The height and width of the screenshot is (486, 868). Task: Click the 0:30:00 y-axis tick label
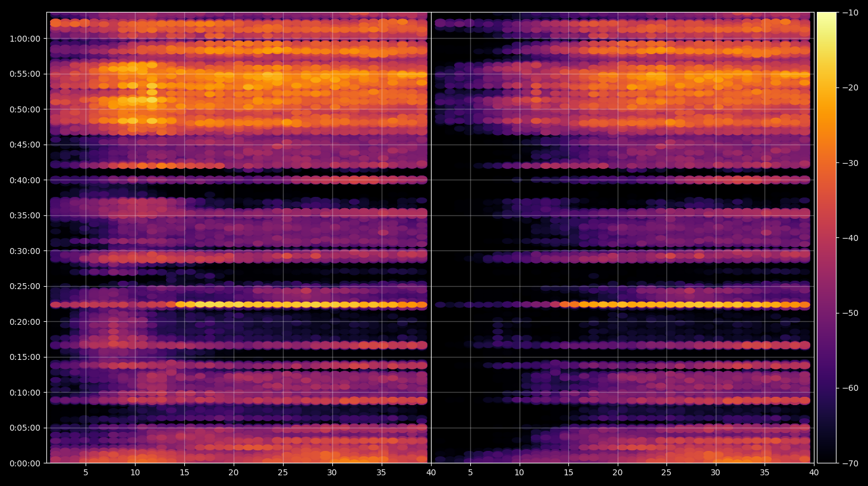click(25, 251)
